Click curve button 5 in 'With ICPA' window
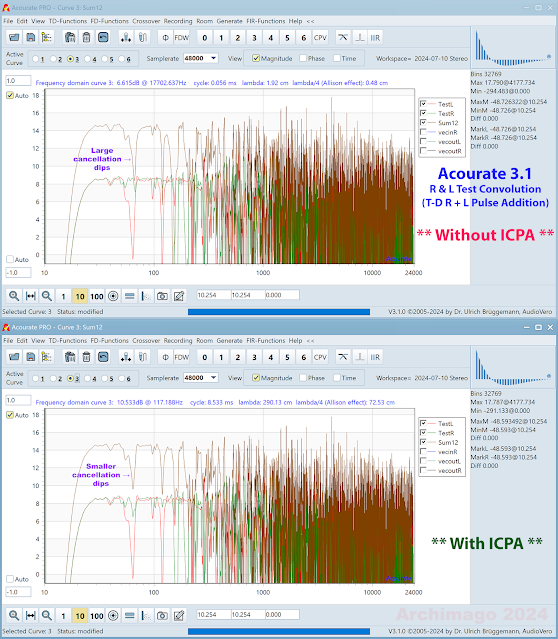 click(x=287, y=357)
